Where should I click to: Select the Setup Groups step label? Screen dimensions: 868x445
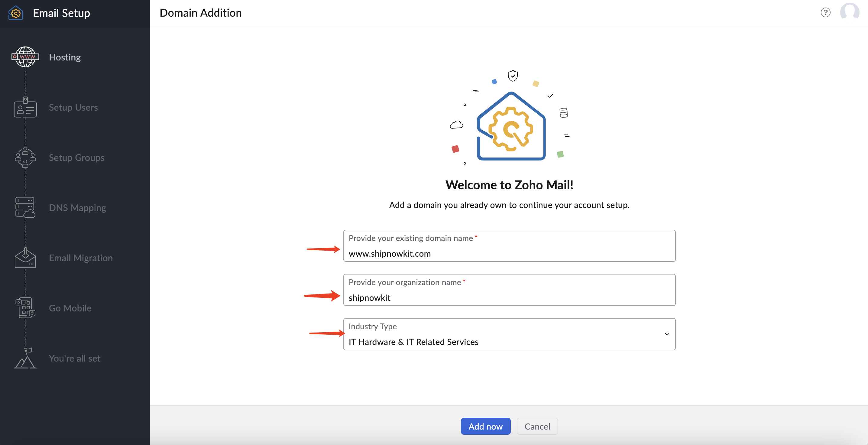tap(76, 158)
